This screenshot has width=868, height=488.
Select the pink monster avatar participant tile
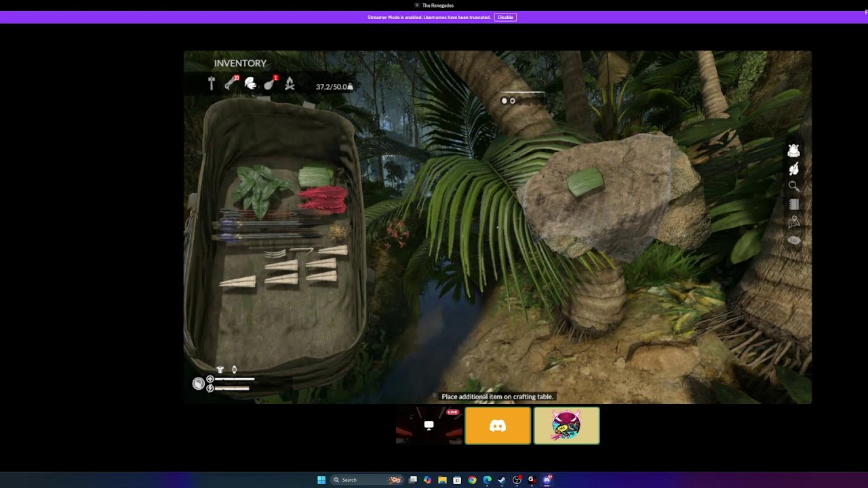click(566, 426)
